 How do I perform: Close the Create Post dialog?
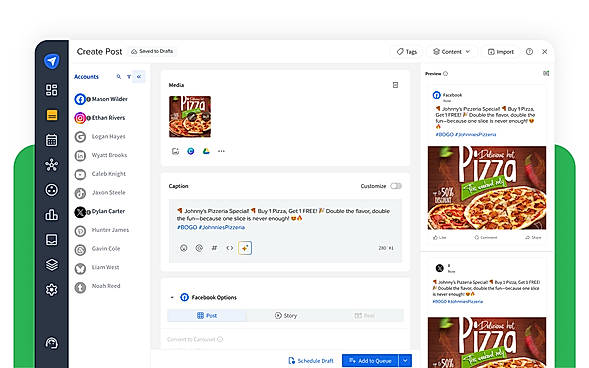(x=545, y=51)
